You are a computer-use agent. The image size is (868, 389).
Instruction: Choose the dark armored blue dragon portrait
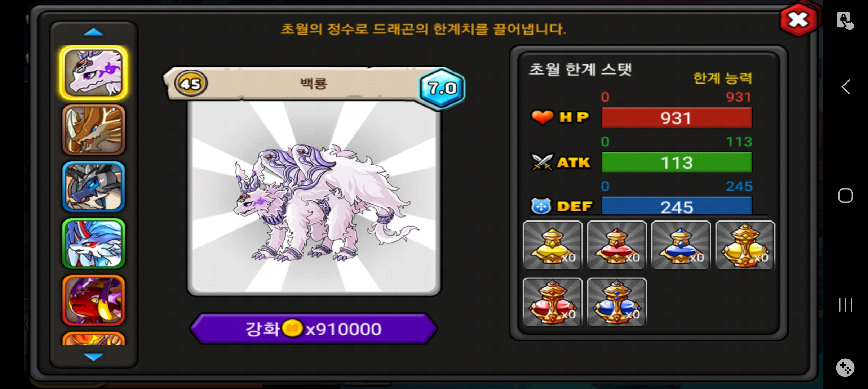point(94,187)
